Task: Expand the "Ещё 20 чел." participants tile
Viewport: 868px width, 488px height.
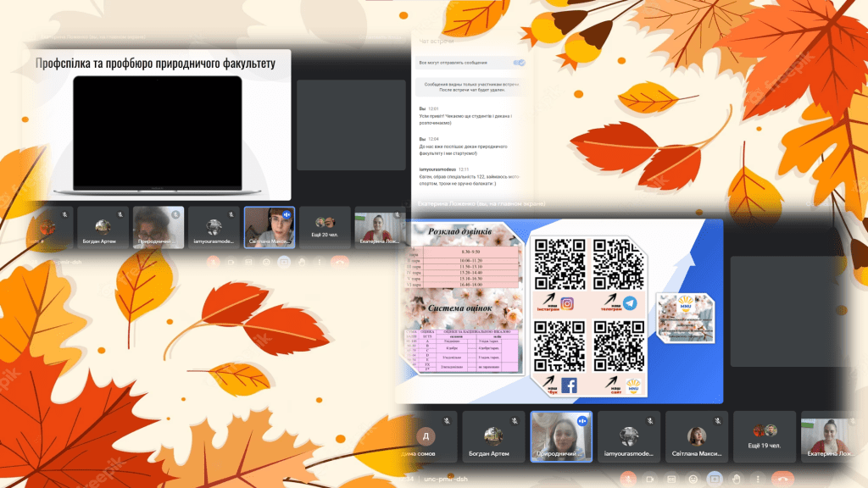Action: pyautogui.click(x=325, y=228)
